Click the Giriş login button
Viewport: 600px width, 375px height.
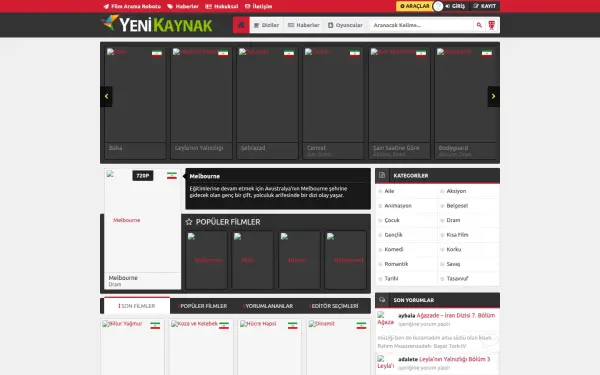(x=456, y=6)
